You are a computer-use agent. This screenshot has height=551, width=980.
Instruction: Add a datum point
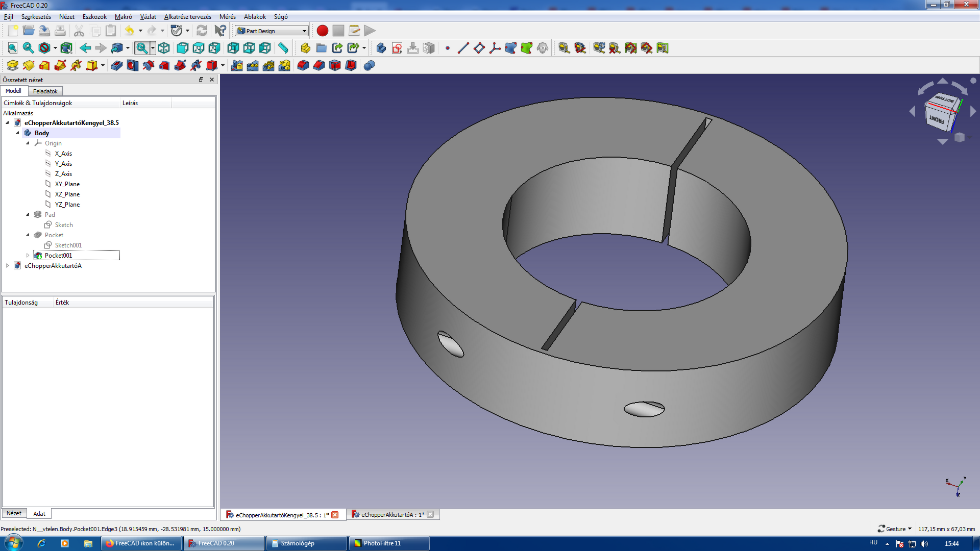tap(448, 48)
